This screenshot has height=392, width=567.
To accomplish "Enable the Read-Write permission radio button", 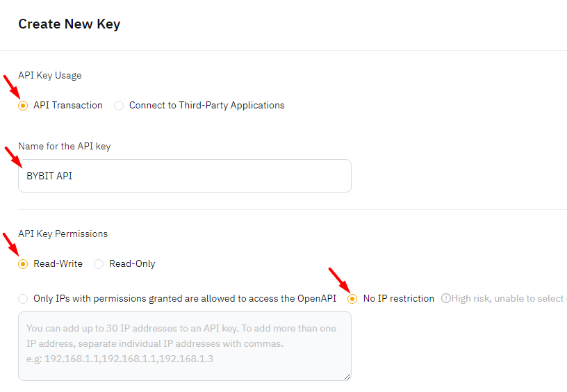I will click(23, 264).
